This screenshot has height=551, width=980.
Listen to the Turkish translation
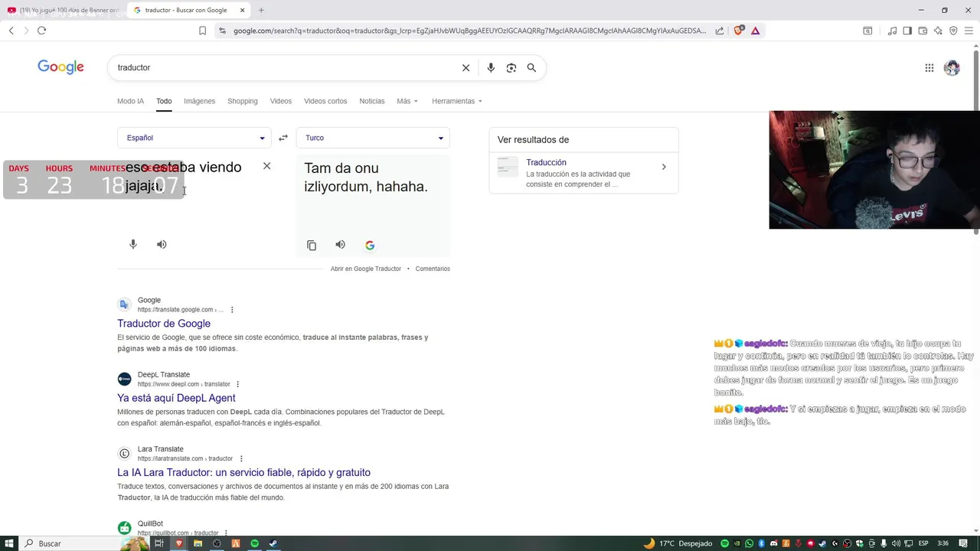pyautogui.click(x=340, y=245)
